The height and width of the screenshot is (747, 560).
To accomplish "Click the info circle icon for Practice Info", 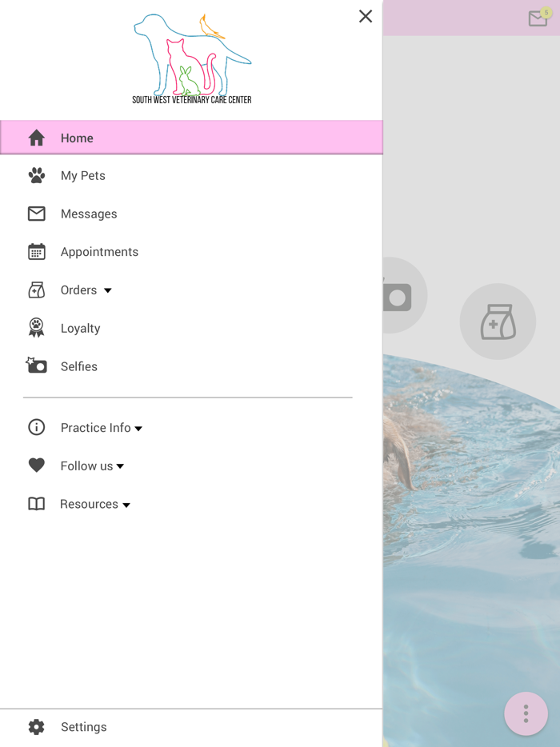I will point(37,427).
